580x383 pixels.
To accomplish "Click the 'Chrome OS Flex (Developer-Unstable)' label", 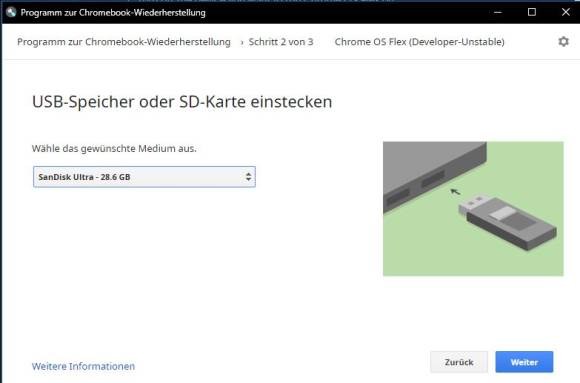I will pyautogui.click(x=419, y=42).
